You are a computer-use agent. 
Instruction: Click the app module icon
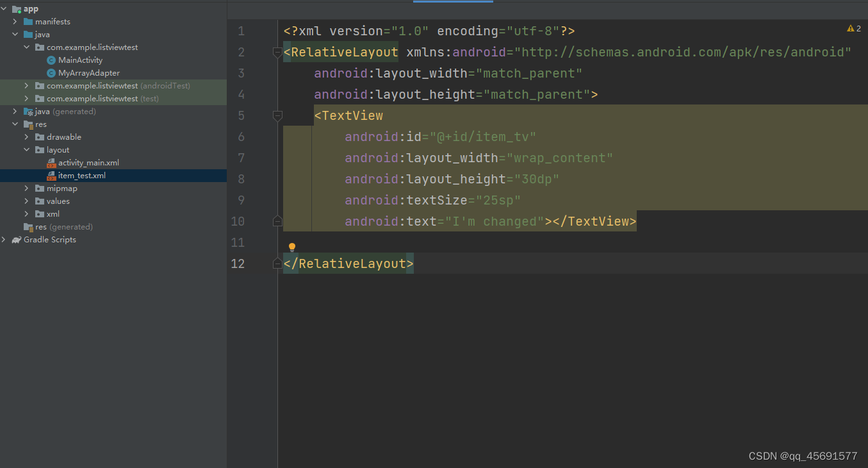click(17, 9)
